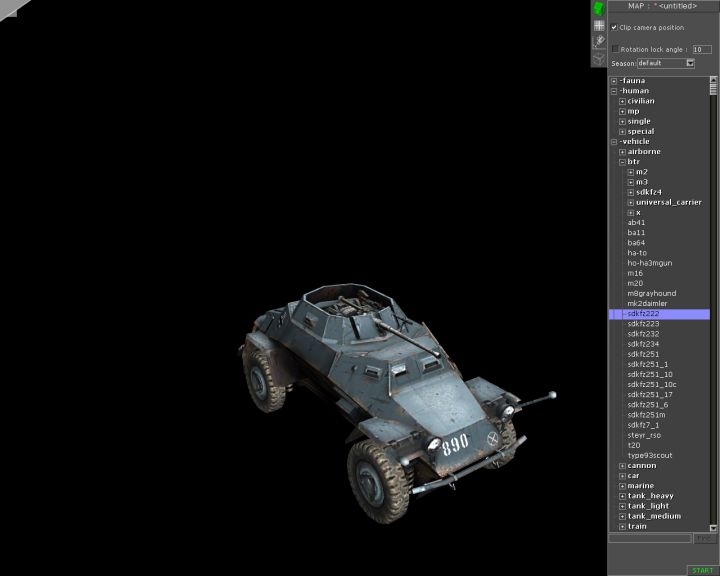Image resolution: width=720 pixels, height=576 pixels.
Task: Open the Season dropdown
Action: (690, 63)
